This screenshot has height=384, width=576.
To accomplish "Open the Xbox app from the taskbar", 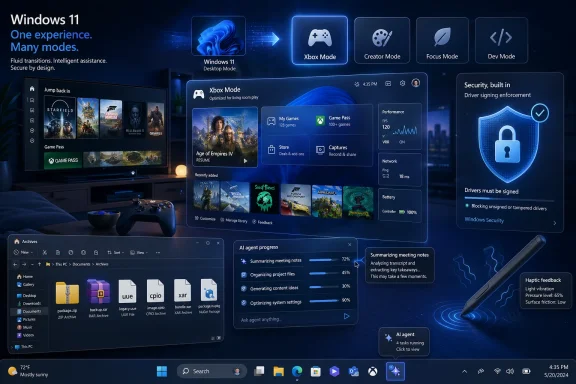I will 372,372.
